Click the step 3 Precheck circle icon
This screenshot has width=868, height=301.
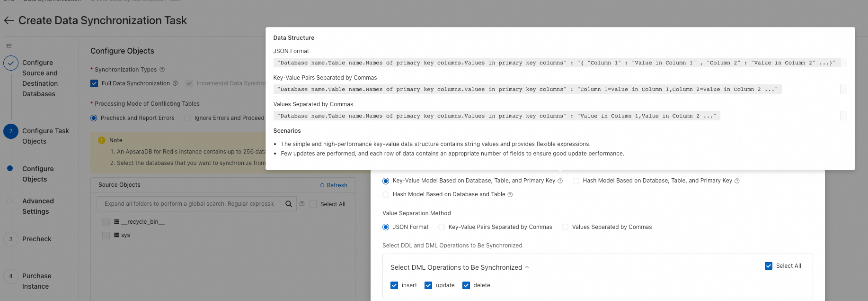pos(11,239)
